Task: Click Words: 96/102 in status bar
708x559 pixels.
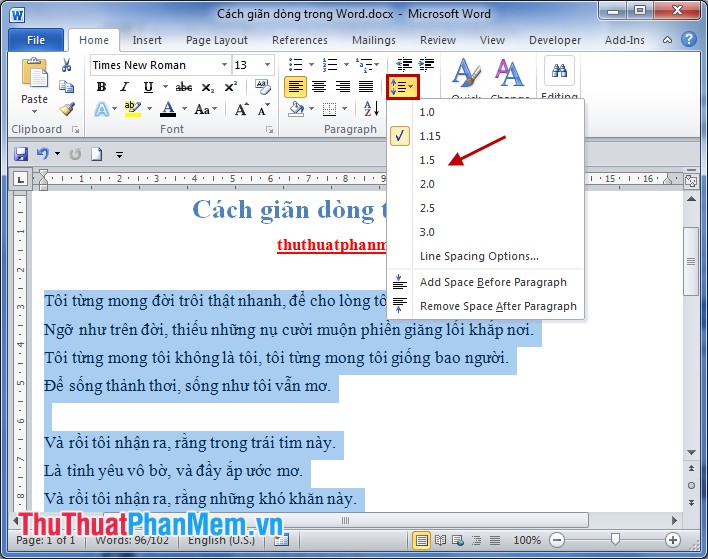Action: (x=132, y=540)
